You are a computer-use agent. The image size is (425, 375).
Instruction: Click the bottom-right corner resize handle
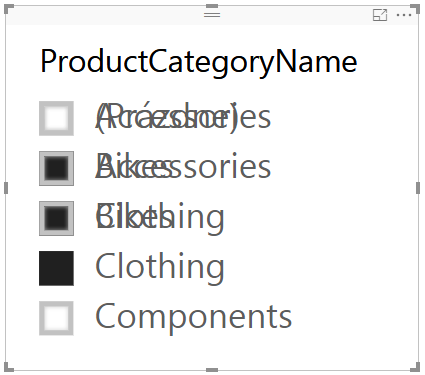(x=415, y=367)
